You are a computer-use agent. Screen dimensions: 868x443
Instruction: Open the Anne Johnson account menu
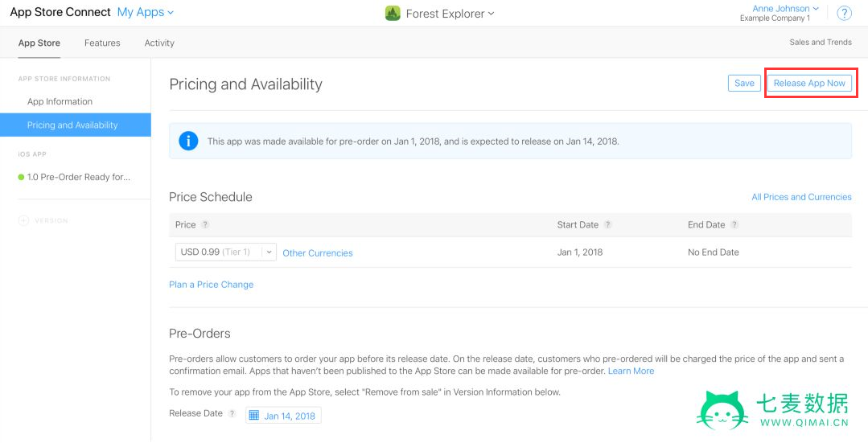point(785,8)
